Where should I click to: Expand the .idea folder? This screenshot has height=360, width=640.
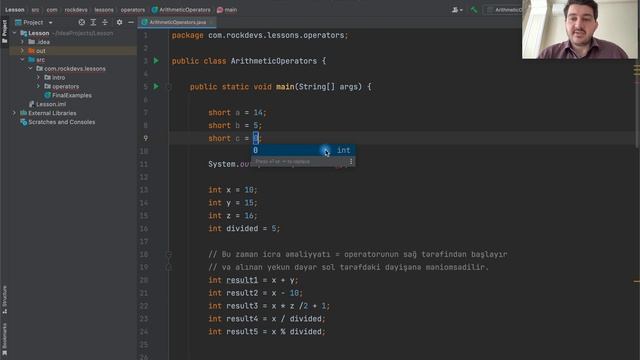[x=22, y=42]
